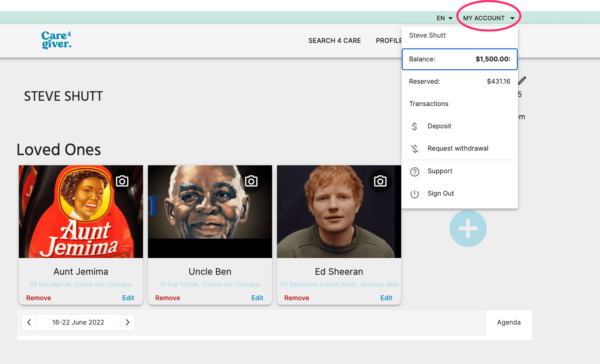Click Aunt Jemima's card photo
This screenshot has width=600, height=364.
point(81,212)
